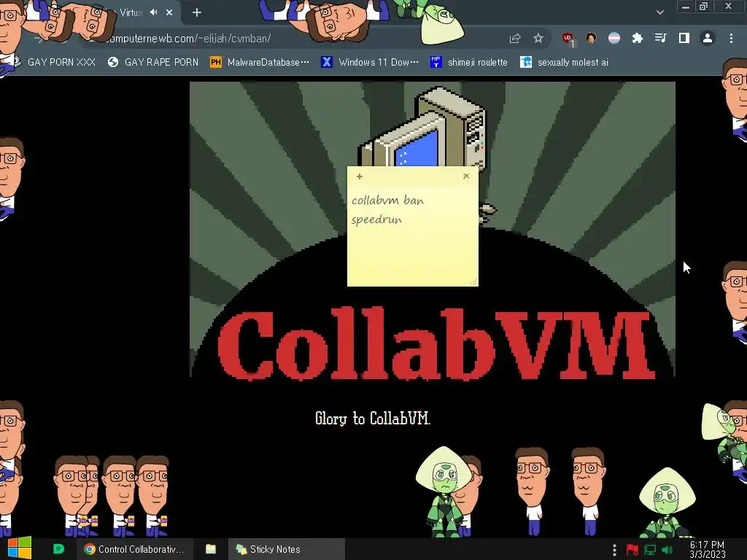Viewport: 747px width, 560px height.
Task: Open the uBlock Origin extension icon
Action: point(568,39)
